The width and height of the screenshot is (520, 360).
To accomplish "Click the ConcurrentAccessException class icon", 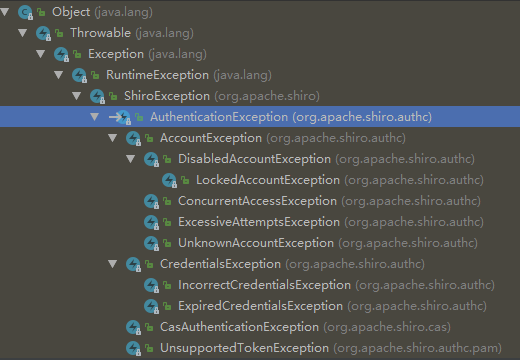I will [x=151, y=202].
